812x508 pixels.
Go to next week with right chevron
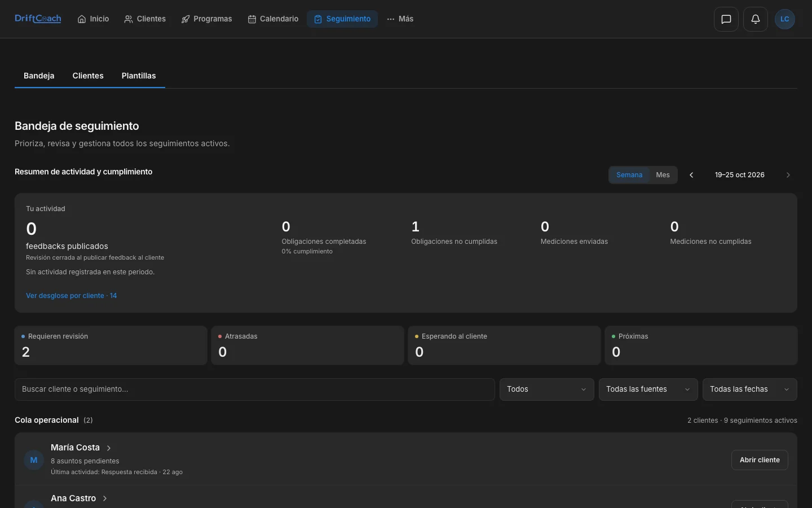(788, 175)
